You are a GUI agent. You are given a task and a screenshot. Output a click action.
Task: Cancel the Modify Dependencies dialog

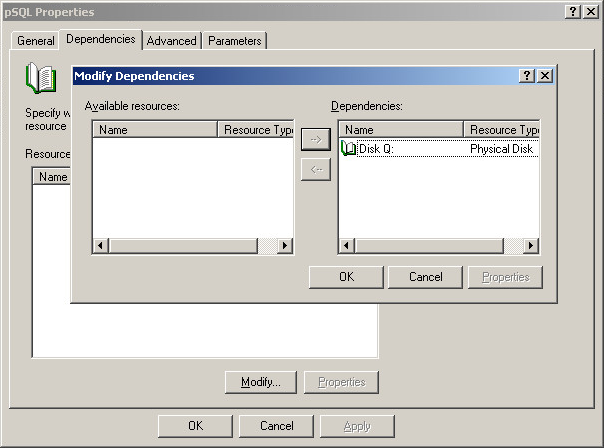tap(426, 277)
